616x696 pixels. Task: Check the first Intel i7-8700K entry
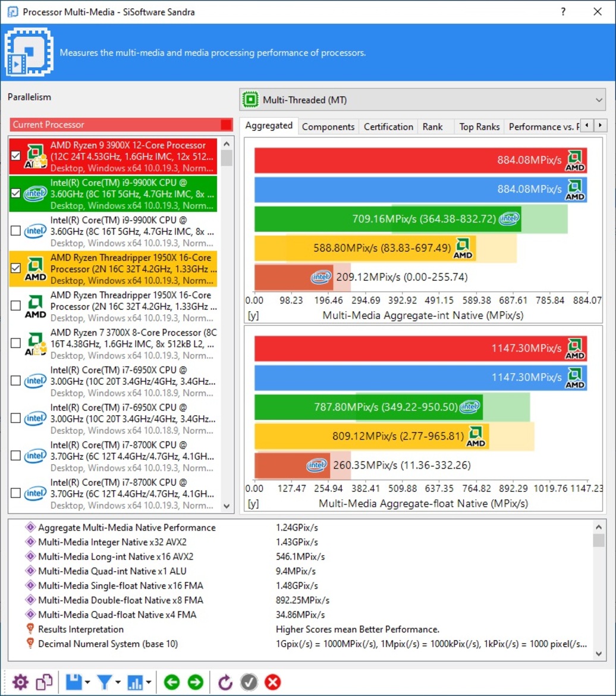(16, 456)
